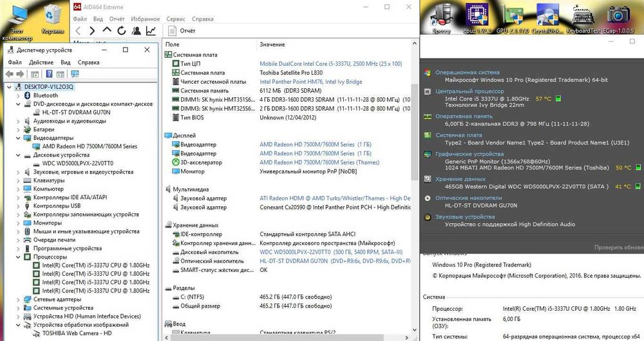Open Intel Panther Point HM76 chipset link
Viewport: 644px width, 341px height.
[x=311, y=82]
